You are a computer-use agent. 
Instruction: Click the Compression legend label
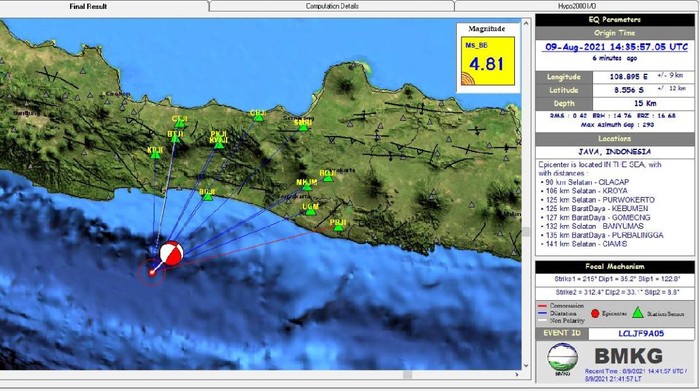coord(567,306)
